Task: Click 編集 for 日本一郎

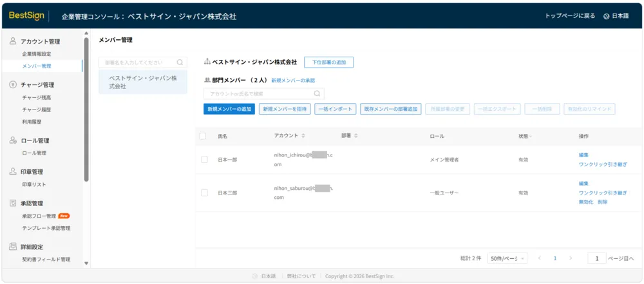Action: coord(583,155)
